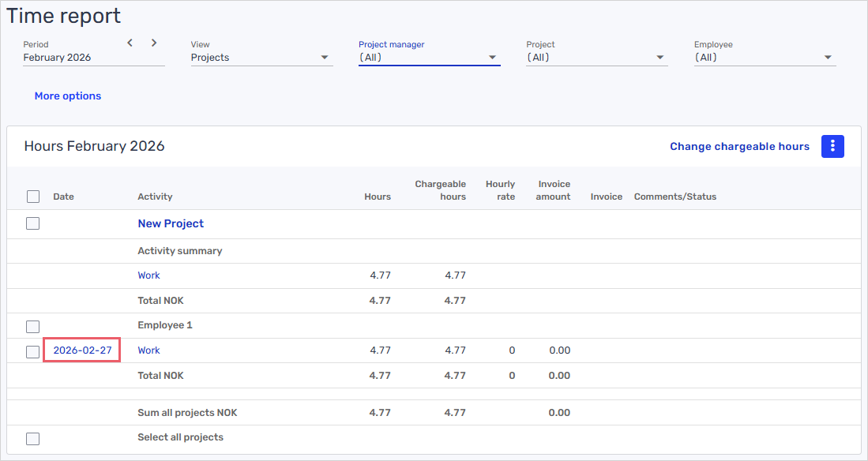Select the Employee 1 checkbox
The height and width of the screenshot is (461, 868).
pyautogui.click(x=33, y=326)
